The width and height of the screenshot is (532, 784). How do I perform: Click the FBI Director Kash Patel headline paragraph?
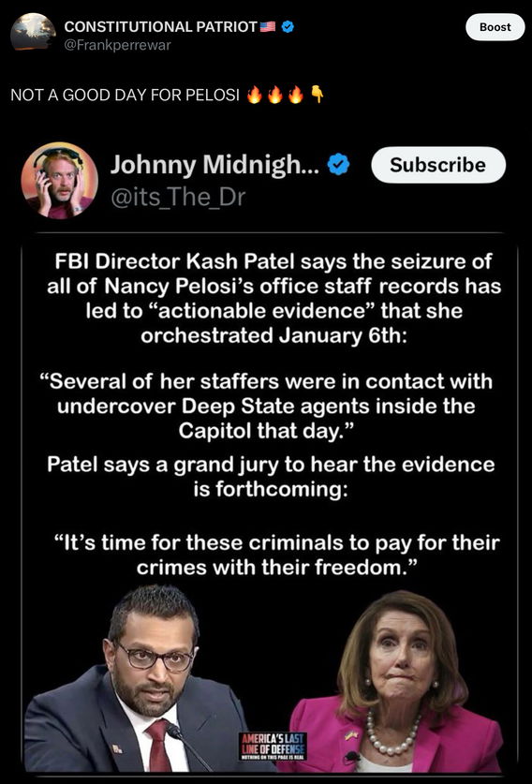coord(273,298)
